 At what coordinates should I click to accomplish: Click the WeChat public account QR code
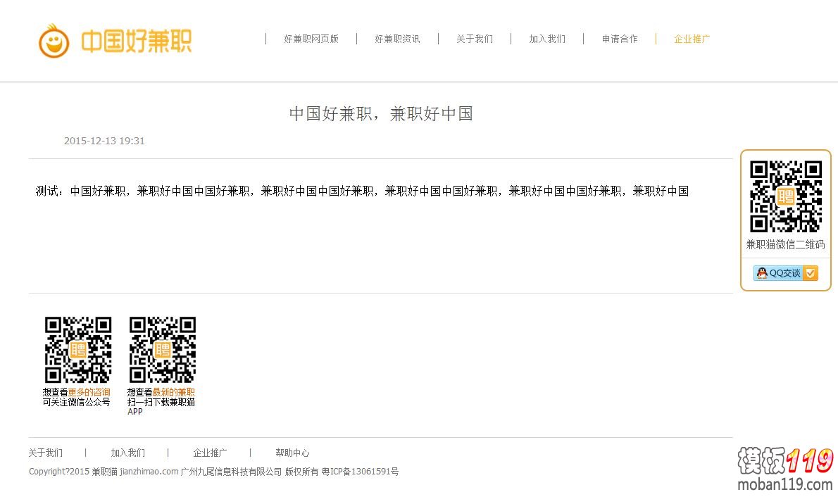(78, 350)
